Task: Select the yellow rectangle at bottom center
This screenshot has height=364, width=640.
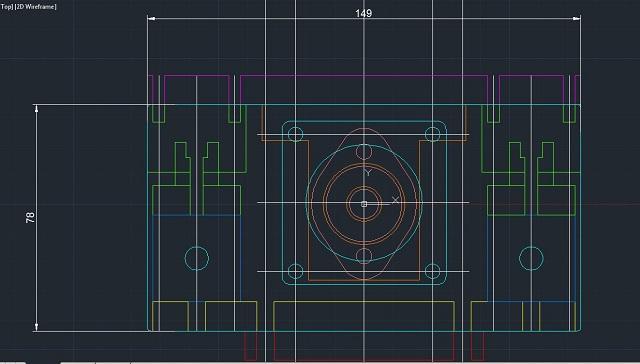Action: [x=364, y=316]
